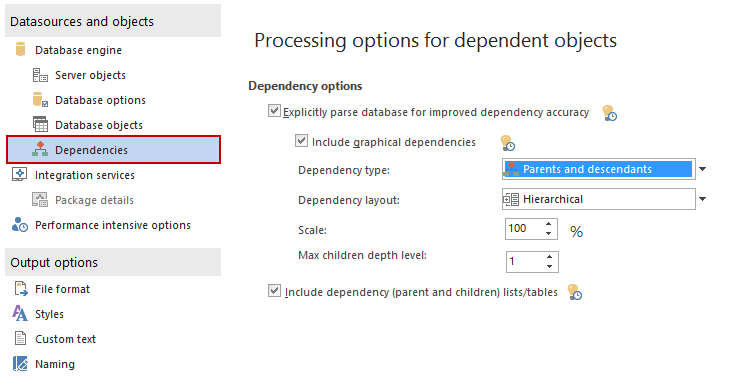
Task: Click the hint bulb beside Explicitly parse database
Action: coord(609,113)
